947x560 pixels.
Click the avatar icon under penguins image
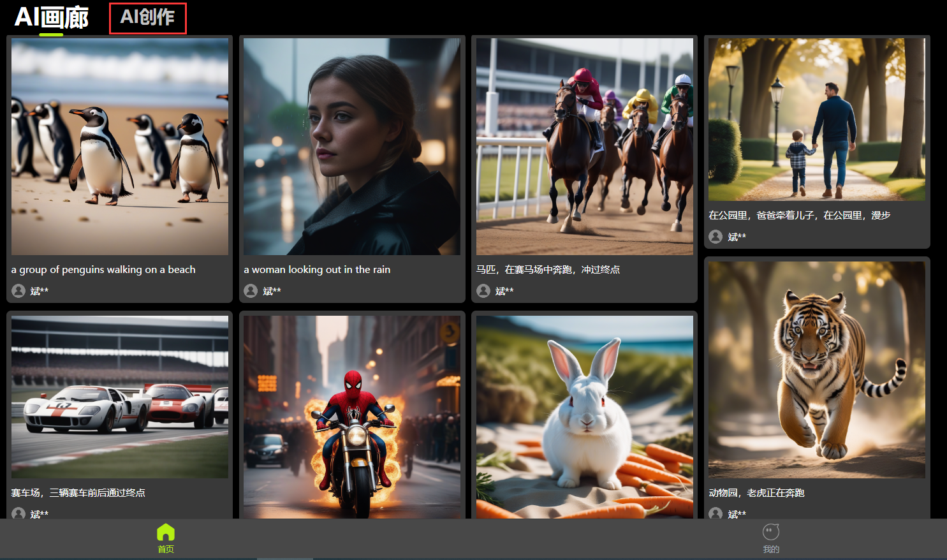click(x=18, y=291)
